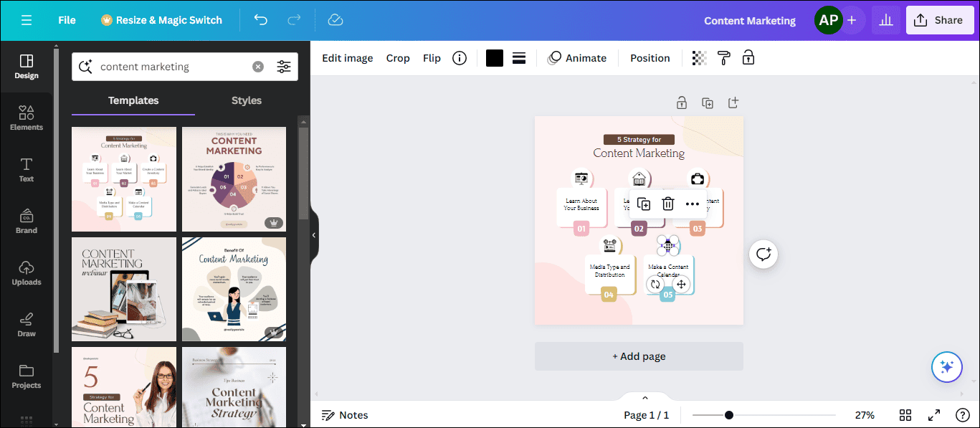Open the Notes panel
Image resolution: width=980 pixels, height=428 pixels.
tap(345, 415)
